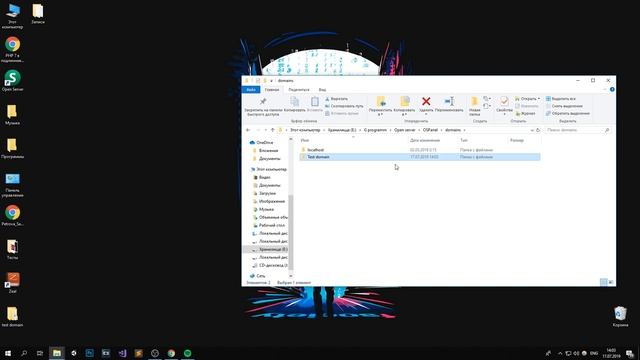Click File Explorer on the taskbar
Screen dimensions: 640x360
click(57, 353)
